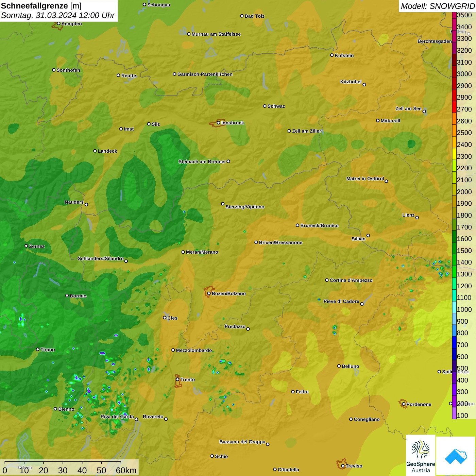This screenshot has height=476, width=476.
Task: Click the Schio location dot
Action: 212,456
